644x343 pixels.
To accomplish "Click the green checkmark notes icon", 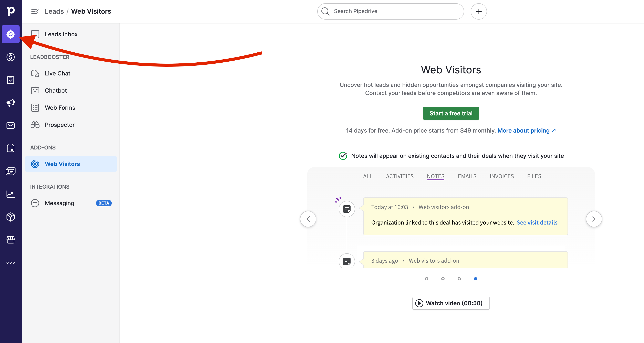I will (343, 156).
